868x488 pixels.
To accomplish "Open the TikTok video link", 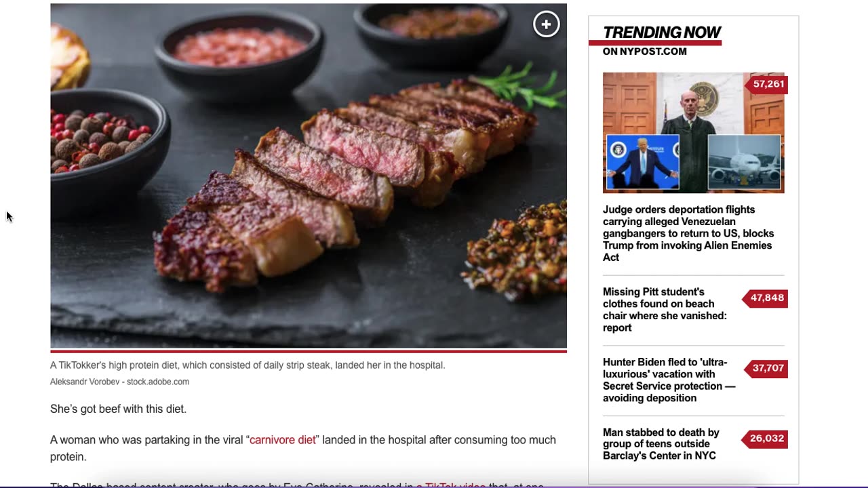I will tap(451, 485).
